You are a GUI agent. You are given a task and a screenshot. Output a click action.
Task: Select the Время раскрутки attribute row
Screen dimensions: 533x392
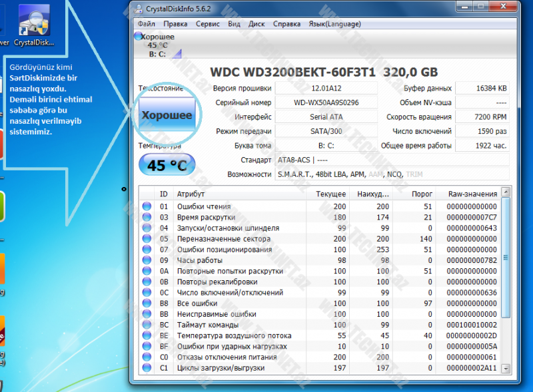click(205, 217)
